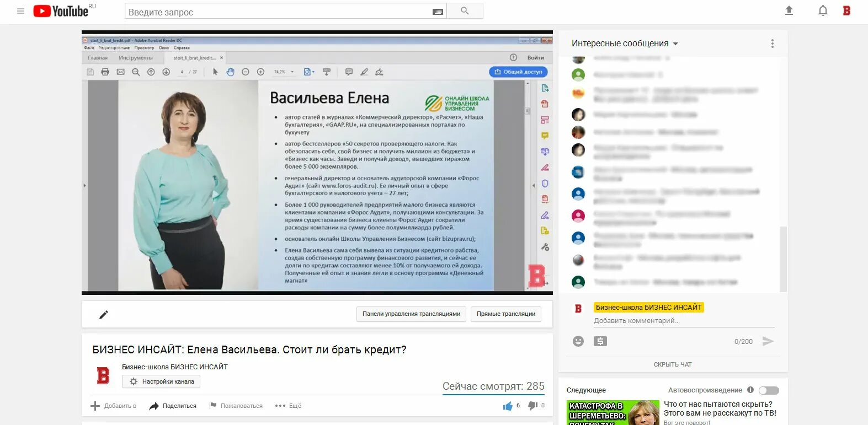Image resolution: width=868 pixels, height=425 pixels.
Task: Click the highlighter pen icon in Acrobat toolbar
Action: (x=364, y=72)
